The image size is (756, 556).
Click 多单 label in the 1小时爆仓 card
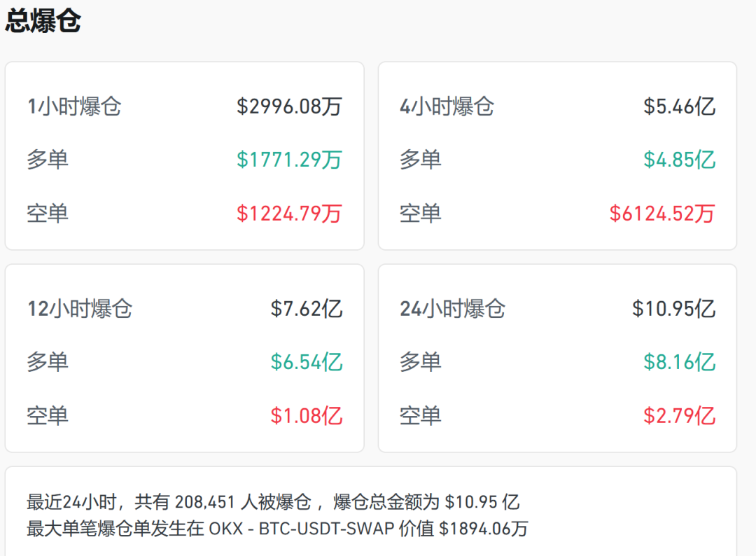click(x=48, y=160)
